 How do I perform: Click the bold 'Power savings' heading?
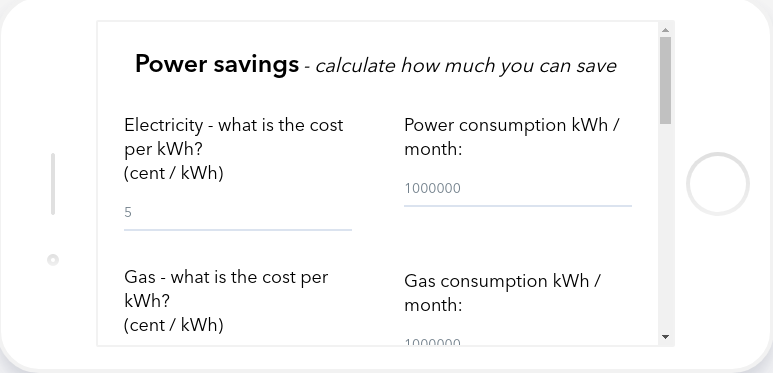[217, 64]
